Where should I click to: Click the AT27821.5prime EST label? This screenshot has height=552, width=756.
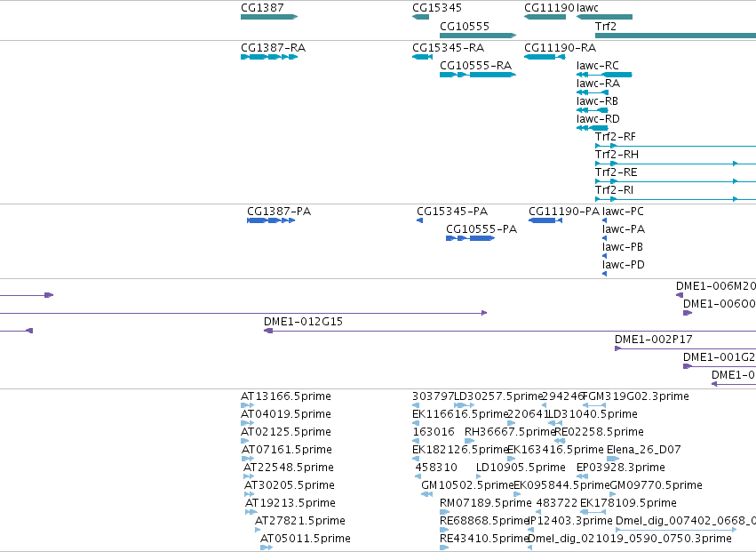tap(300, 522)
